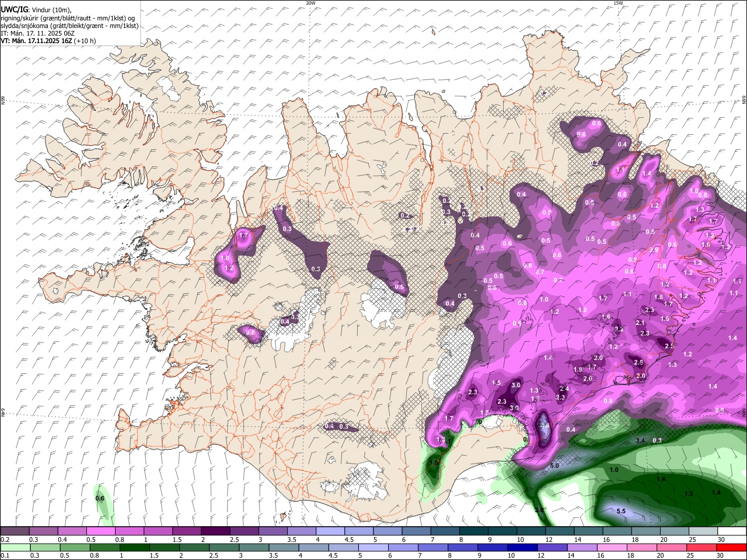Select the pale pink 16 swatch on lower scale
Screen dimensions: 747x560
(x=612, y=547)
